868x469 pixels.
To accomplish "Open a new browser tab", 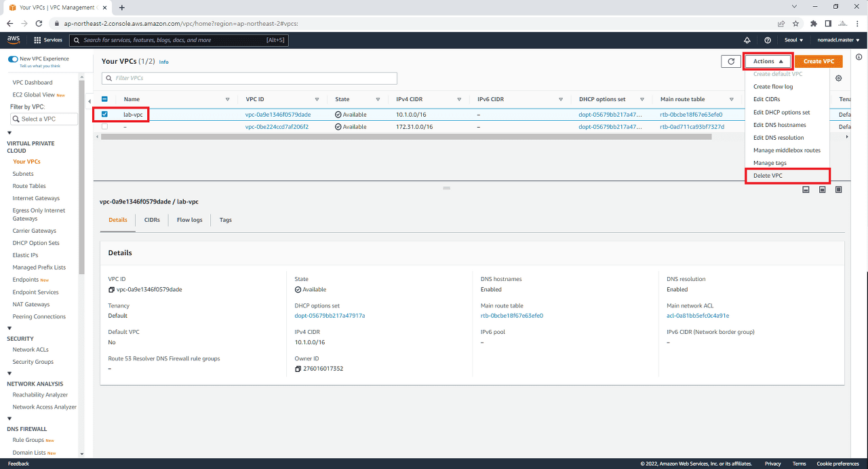I will tap(122, 7).
